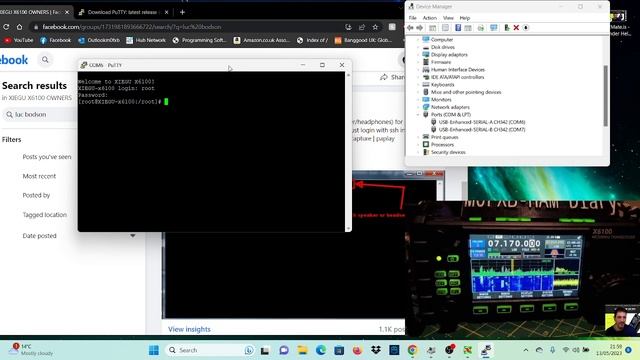Image resolution: width=640 pixels, height=360 pixels.
Task: Click the green Update driver icon in toolbar
Action: tap(507, 28)
